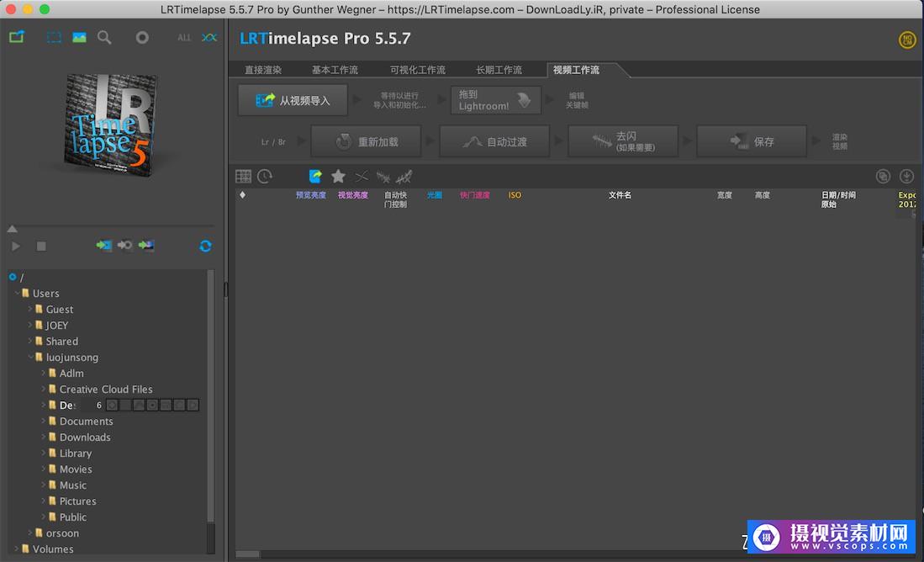Toggle the ALL filter above the preview
Viewport: 924px width, 562px height.
point(184,38)
